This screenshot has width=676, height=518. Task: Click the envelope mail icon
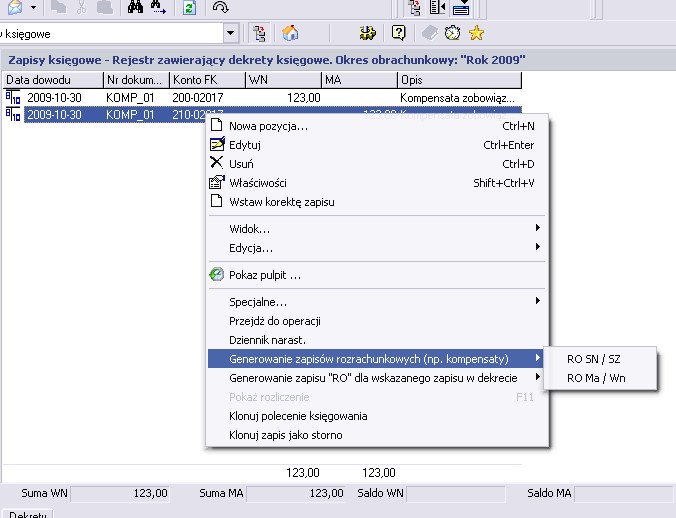pyautogui.click(x=15, y=7)
